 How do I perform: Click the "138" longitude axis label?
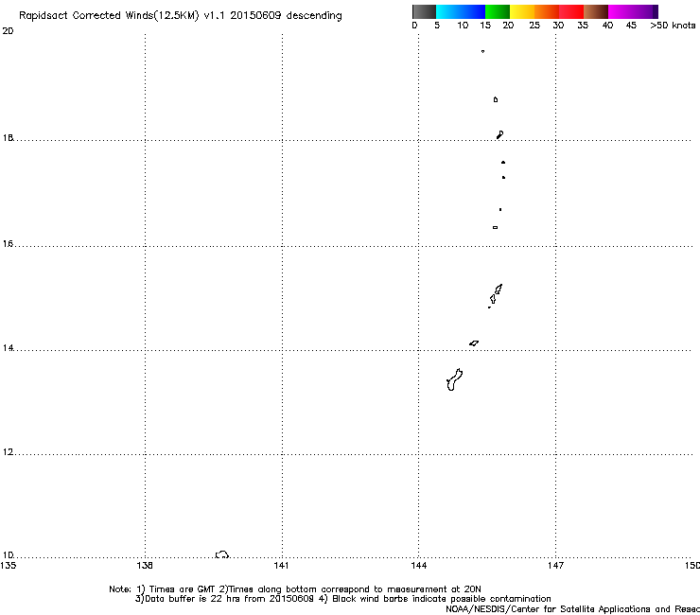point(145,566)
